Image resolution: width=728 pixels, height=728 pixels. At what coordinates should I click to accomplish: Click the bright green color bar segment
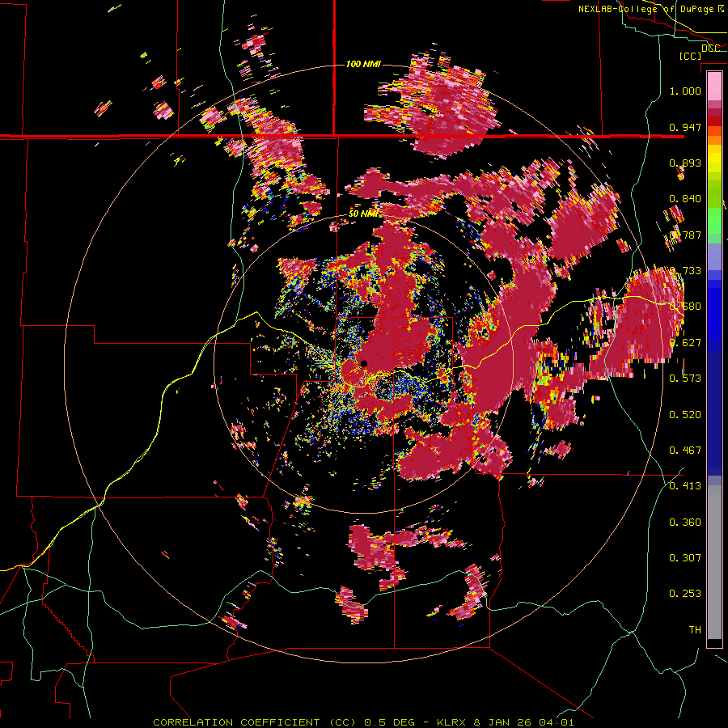pyautogui.click(x=714, y=221)
